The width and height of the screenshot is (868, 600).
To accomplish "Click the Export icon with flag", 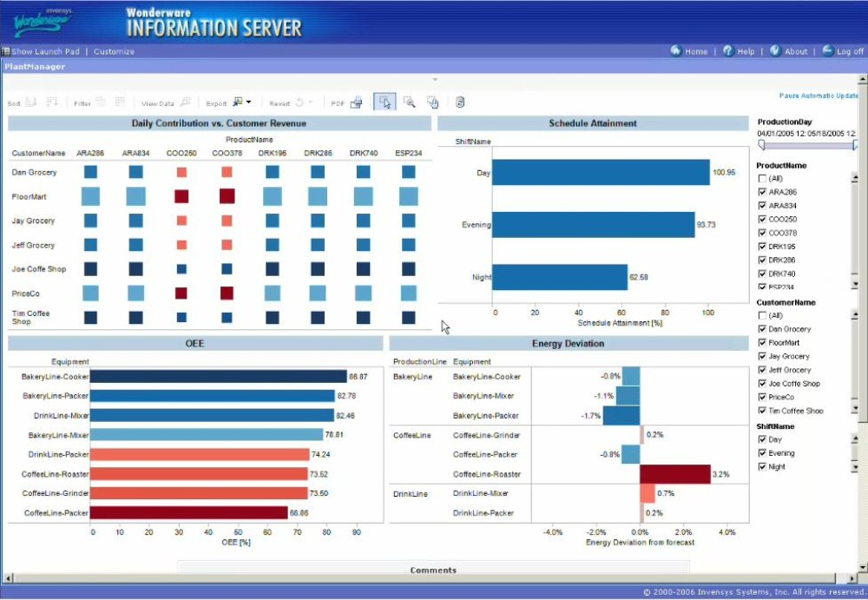I will [236, 102].
